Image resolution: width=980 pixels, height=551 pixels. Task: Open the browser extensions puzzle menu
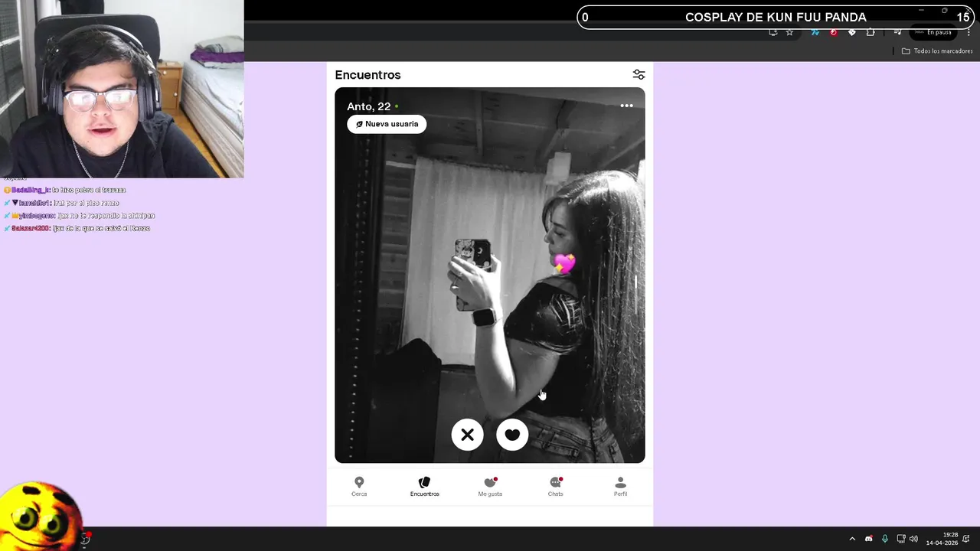point(871,32)
